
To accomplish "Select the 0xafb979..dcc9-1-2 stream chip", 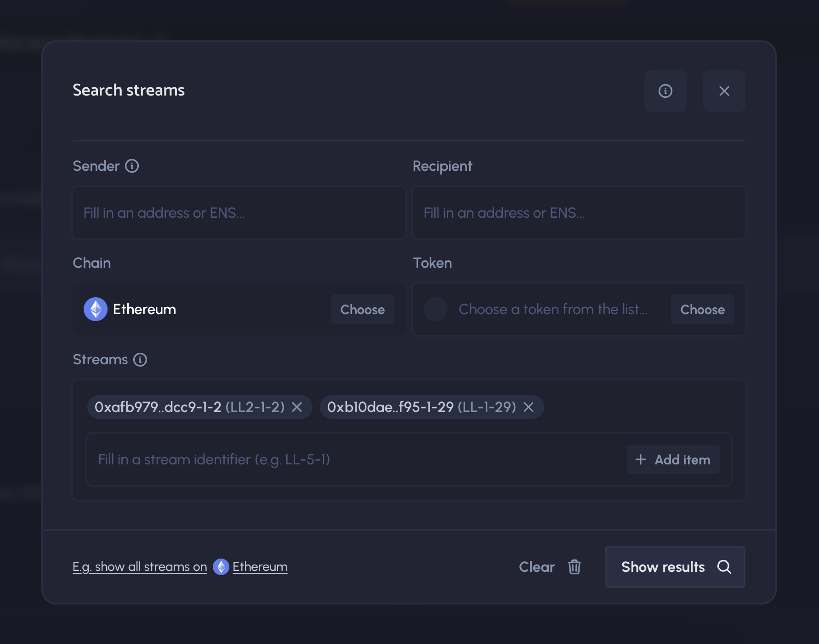I will pos(189,407).
